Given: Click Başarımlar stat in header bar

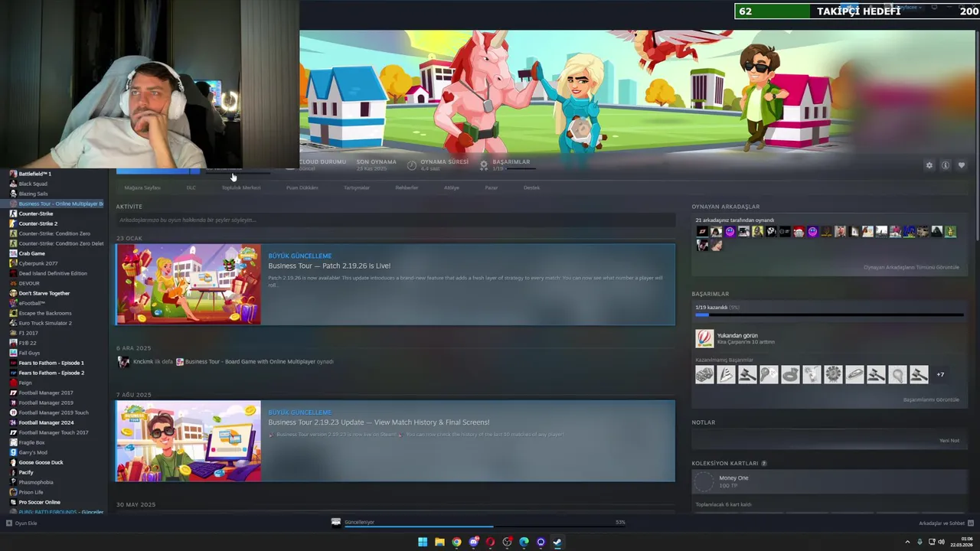Looking at the screenshot, I should point(511,165).
